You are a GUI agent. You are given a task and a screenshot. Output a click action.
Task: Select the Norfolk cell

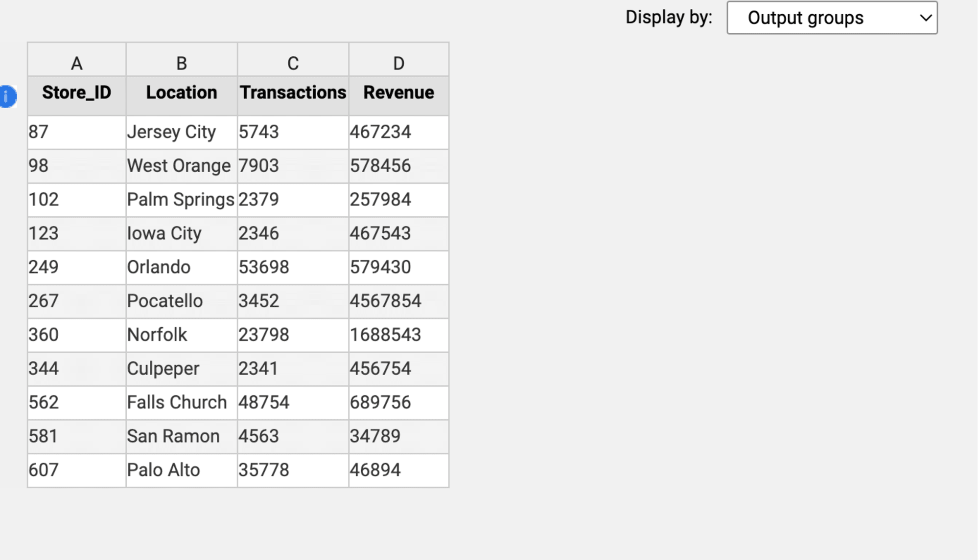[182, 335]
